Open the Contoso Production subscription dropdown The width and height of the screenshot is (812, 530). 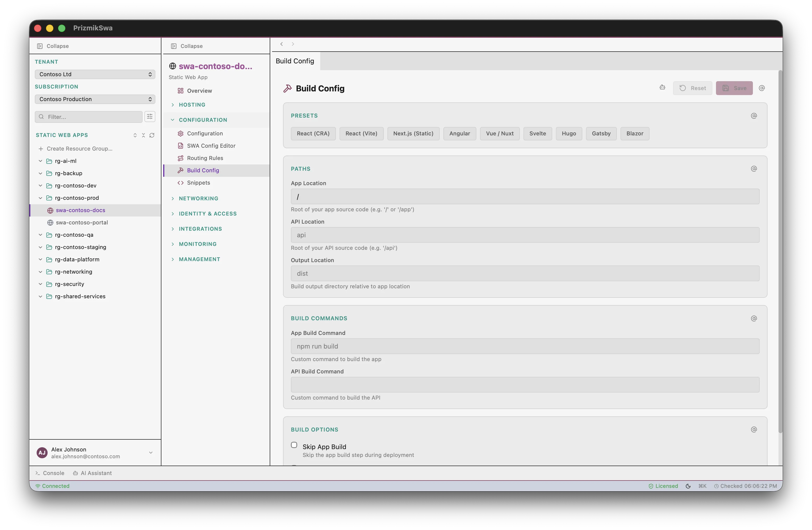(x=95, y=99)
